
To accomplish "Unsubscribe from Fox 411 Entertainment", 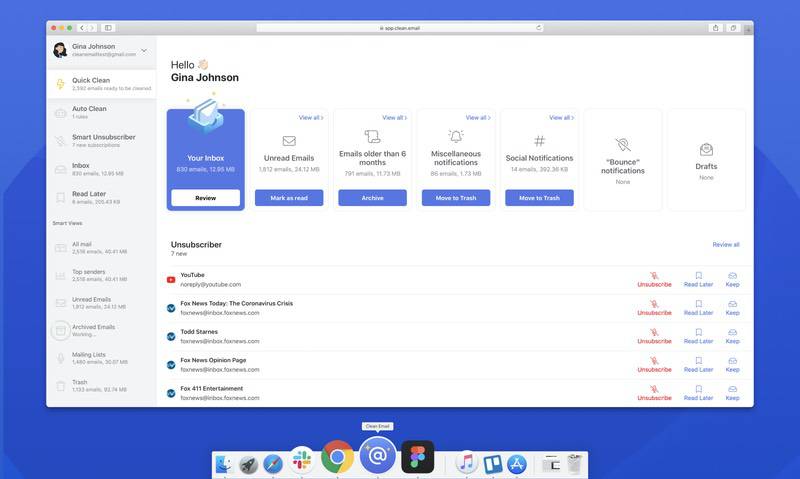I will pos(654,393).
